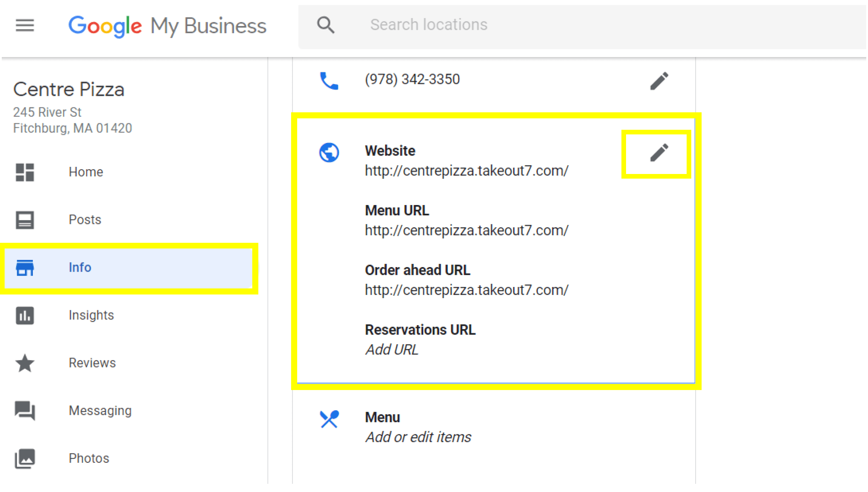Click the Menu URL heading

(397, 211)
